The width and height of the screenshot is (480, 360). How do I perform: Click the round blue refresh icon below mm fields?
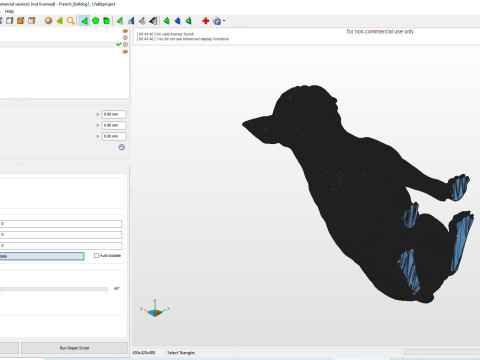click(x=122, y=147)
